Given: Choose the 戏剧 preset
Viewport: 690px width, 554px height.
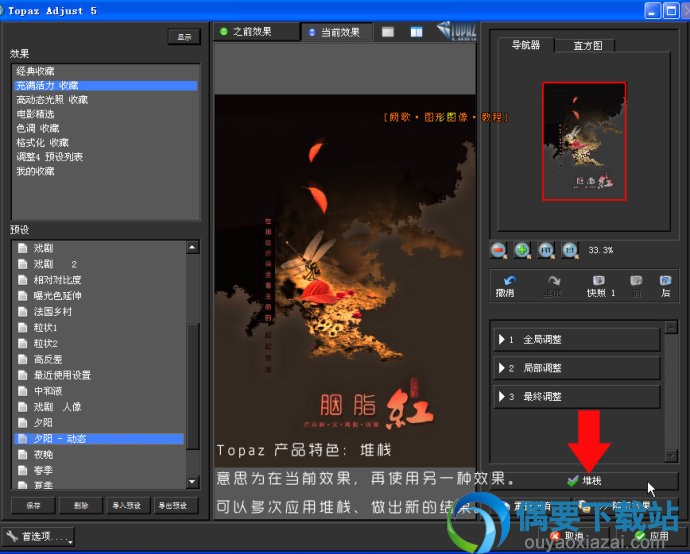Looking at the screenshot, I should coord(99,248).
